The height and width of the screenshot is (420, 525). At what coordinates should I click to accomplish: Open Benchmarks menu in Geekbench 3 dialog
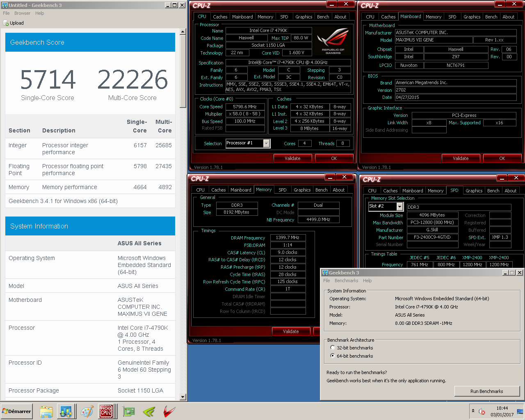click(x=346, y=281)
